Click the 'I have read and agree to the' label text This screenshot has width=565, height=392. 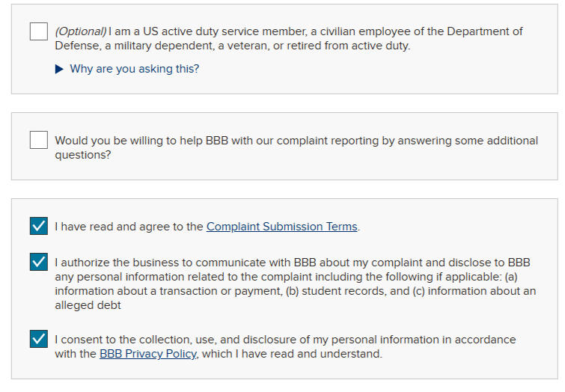129,227
